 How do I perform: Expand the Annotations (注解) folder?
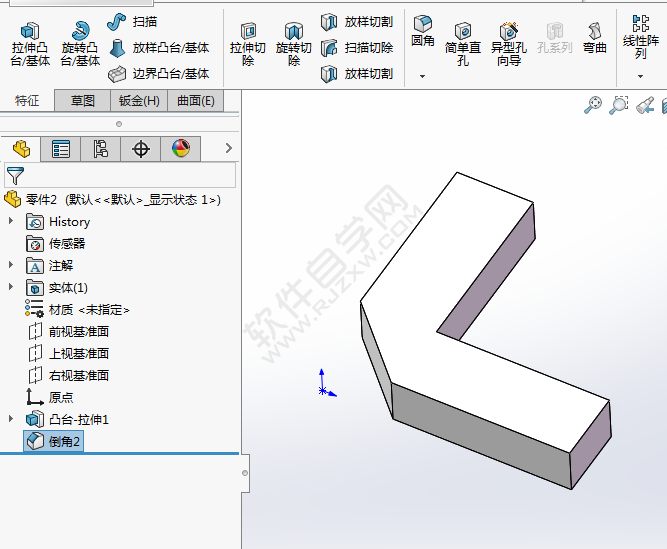pyautogui.click(x=11, y=265)
